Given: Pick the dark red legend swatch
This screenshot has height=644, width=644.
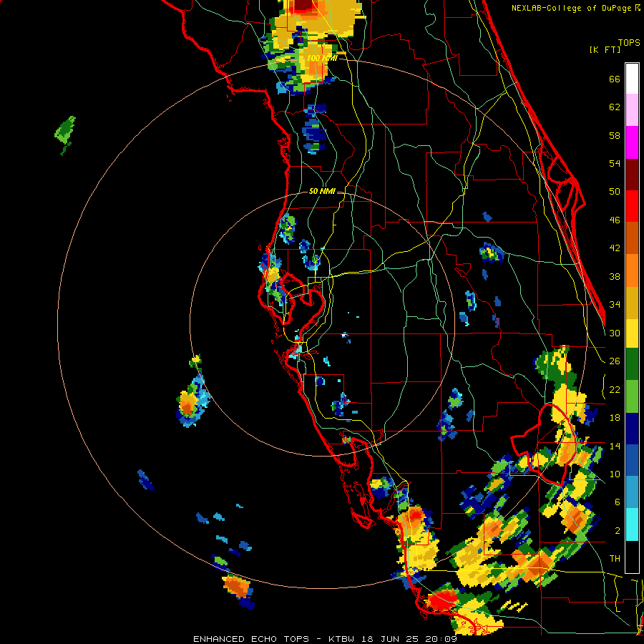Looking at the screenshot, I should (x=632, y=174).
